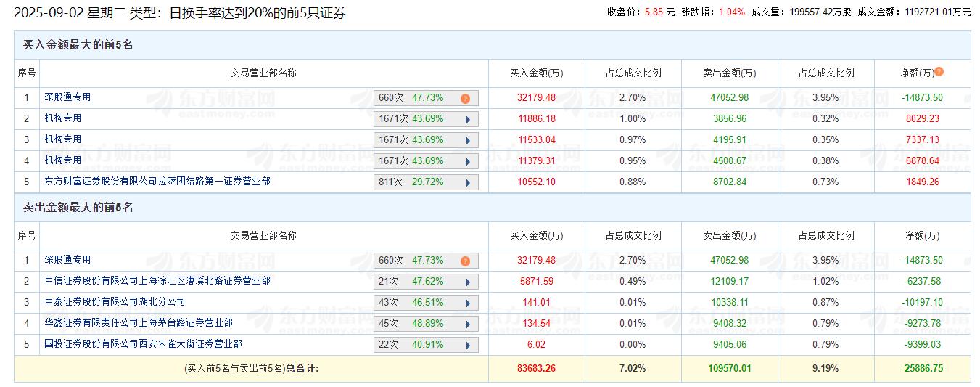The width and height of the screenshot is (980, 387).
Task: Click the 1671次 43.69% box in buy-list row 4
Action: [x=418, y=161]
